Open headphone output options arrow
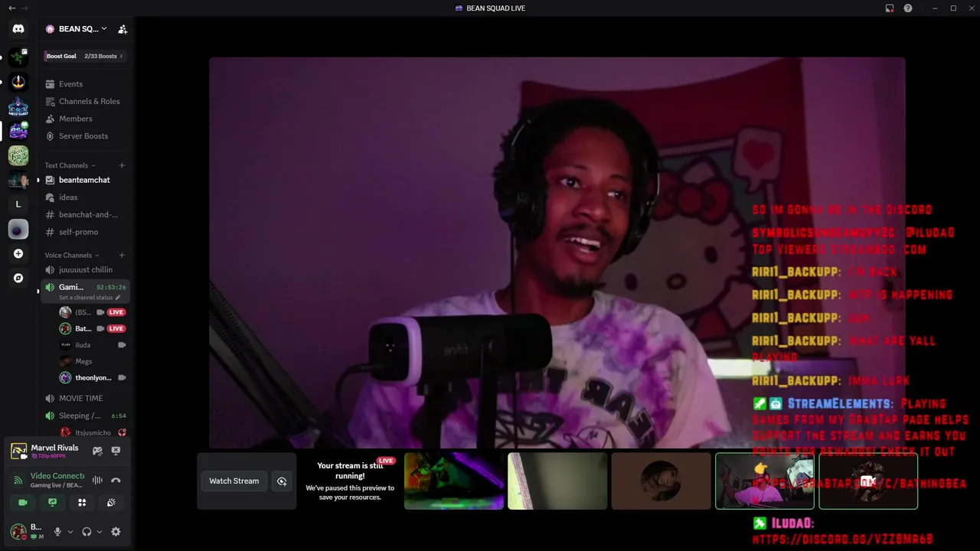This screenshot has height=551, width=980. click(x=100, y=532)
